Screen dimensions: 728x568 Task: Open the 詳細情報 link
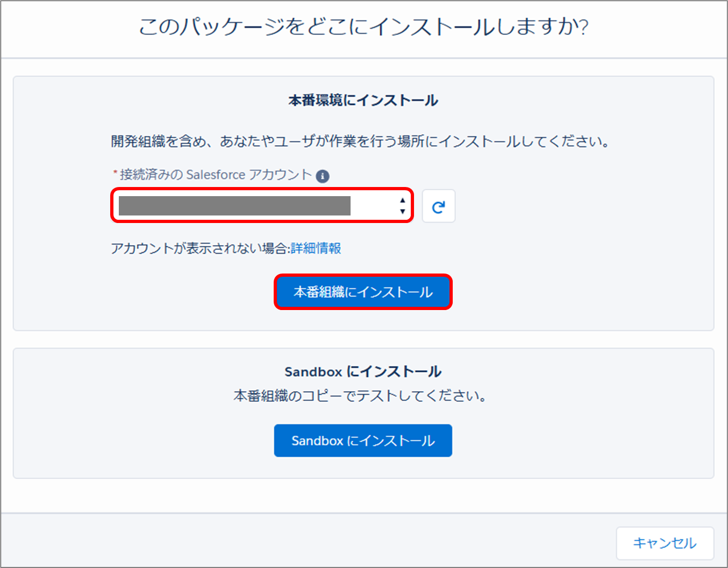click(x=316, y=248)
